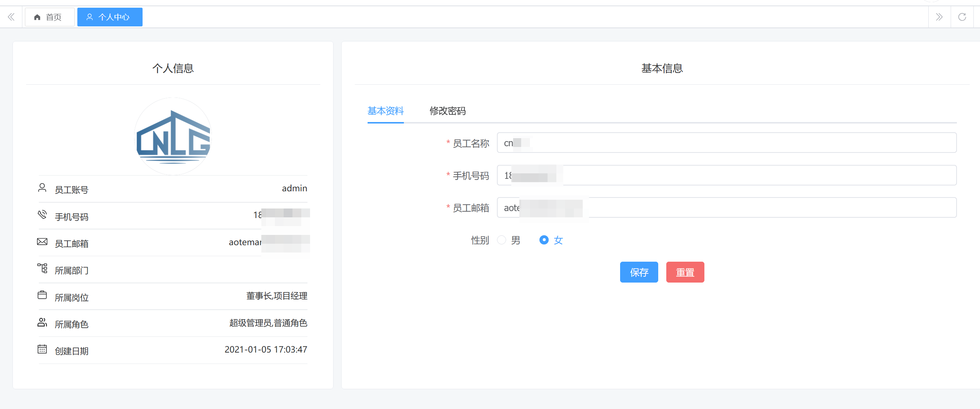Click the roles icon beside 所属角色

point(42,322)
